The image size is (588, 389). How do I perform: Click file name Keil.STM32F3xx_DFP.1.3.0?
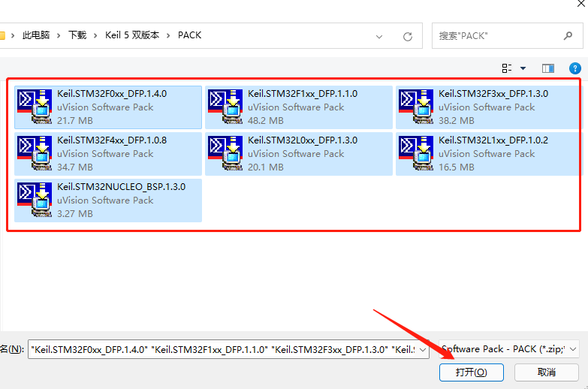(493, 94)
